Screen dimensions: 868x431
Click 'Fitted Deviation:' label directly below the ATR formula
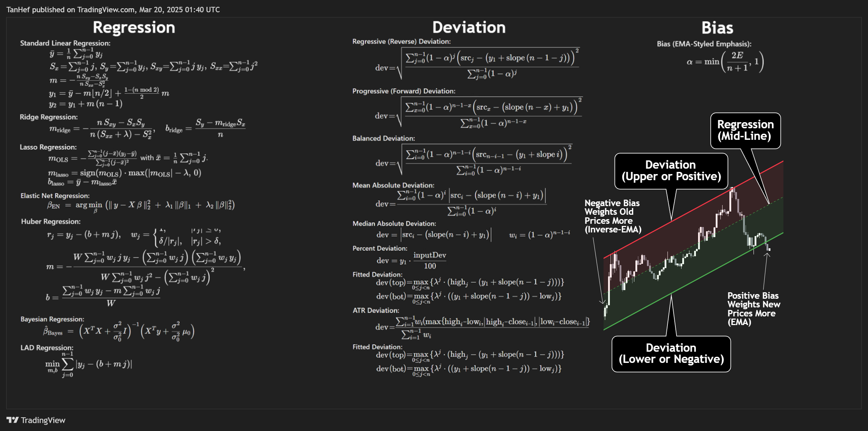pyautogui.click(x=377, y=347)
